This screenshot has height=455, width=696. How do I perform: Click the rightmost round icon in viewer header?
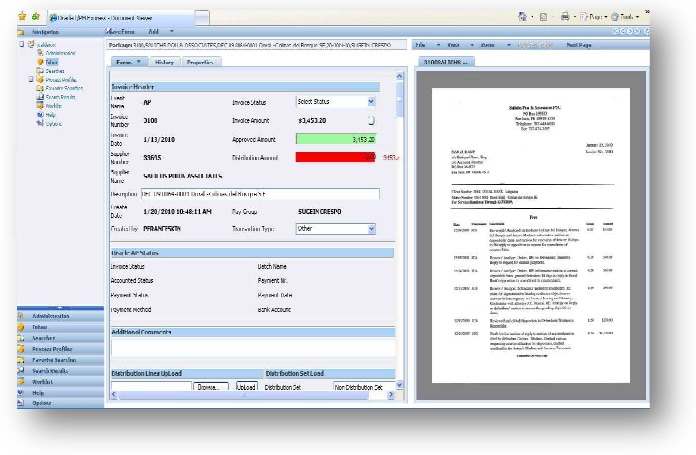[x=647, y=32]
